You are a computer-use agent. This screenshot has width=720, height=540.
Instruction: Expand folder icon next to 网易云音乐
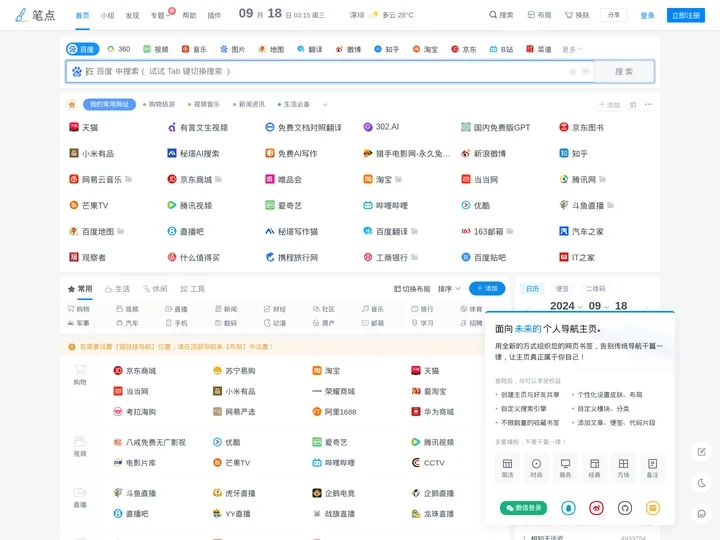point(129,179)
